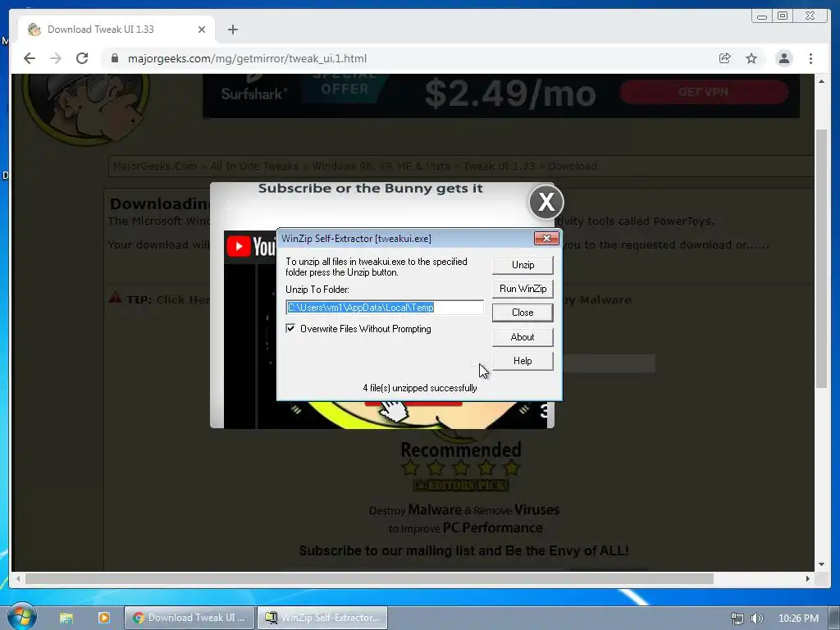Viewport: 840px width, 630px height.
Task: Go back using the browser back arrow
Action: (30, 58)
